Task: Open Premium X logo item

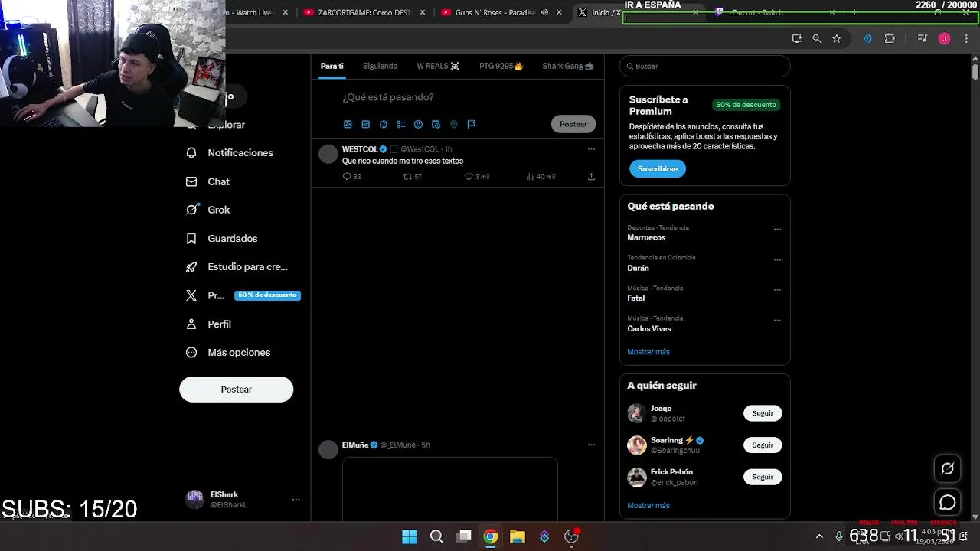Action: 191,295
